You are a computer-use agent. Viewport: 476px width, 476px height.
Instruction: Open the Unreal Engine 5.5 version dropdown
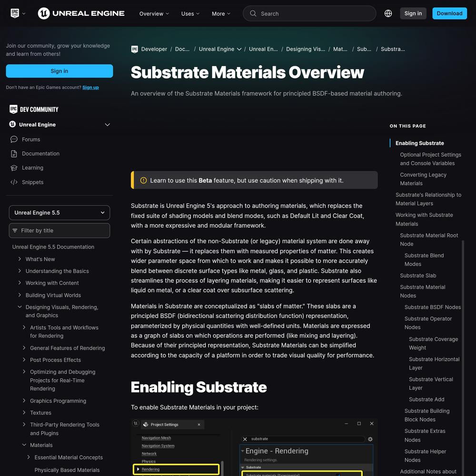59,213
